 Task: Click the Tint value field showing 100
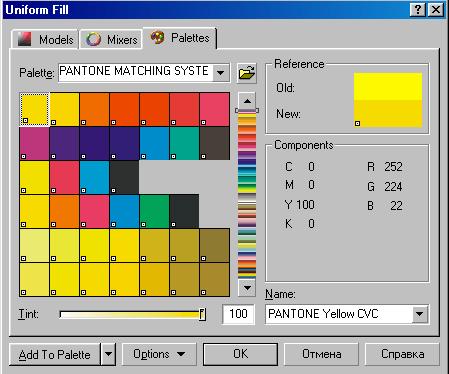point(238,314)
